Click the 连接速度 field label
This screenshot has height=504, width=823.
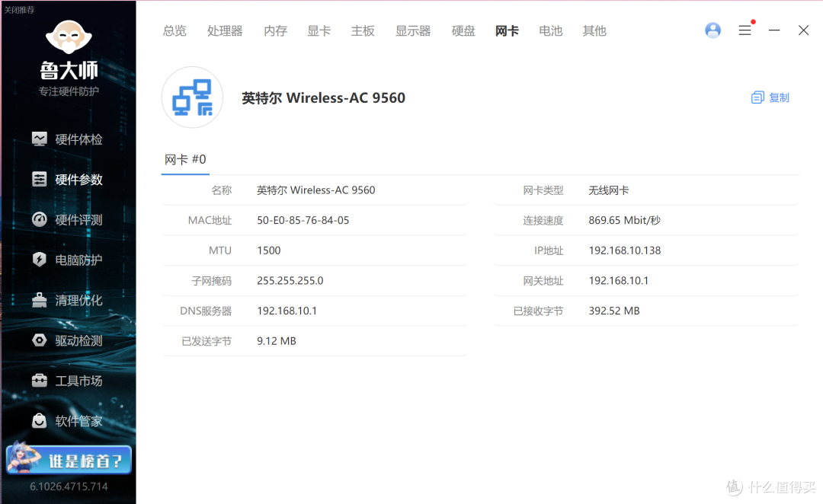coord(543,221)
